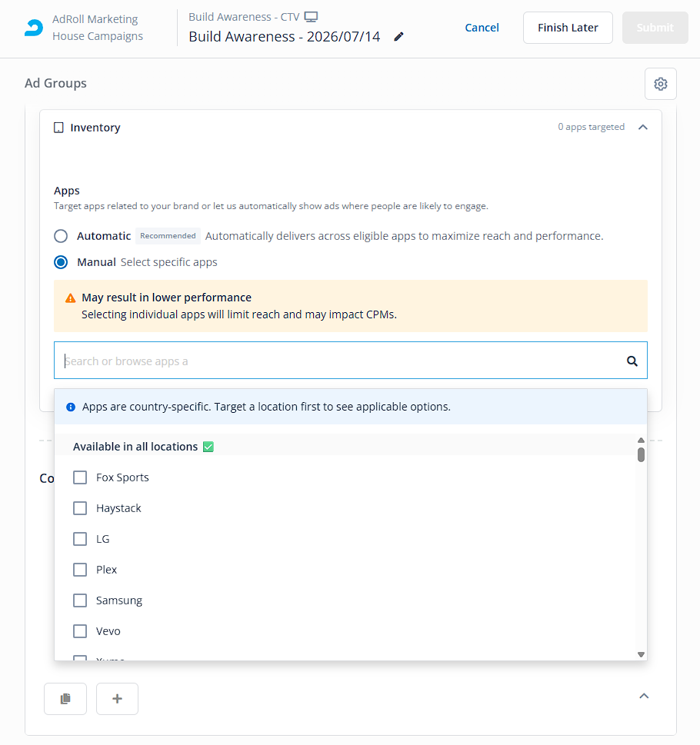
Task: Open ad group settings gear icon
Action: tap(661, 84)
